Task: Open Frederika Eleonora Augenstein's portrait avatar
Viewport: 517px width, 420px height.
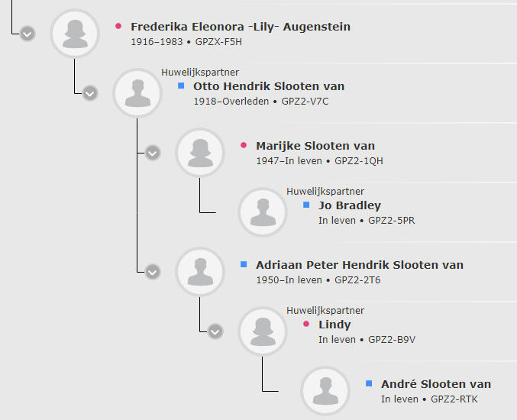Action: point(75,34)
